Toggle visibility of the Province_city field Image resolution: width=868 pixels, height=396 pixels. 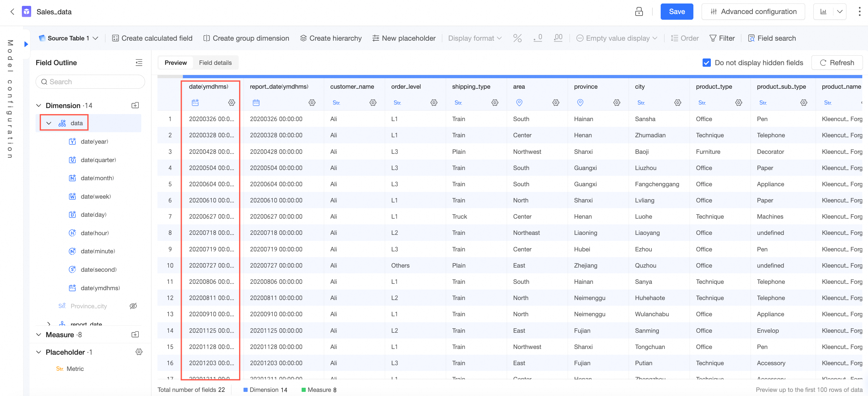pos(133,306)
